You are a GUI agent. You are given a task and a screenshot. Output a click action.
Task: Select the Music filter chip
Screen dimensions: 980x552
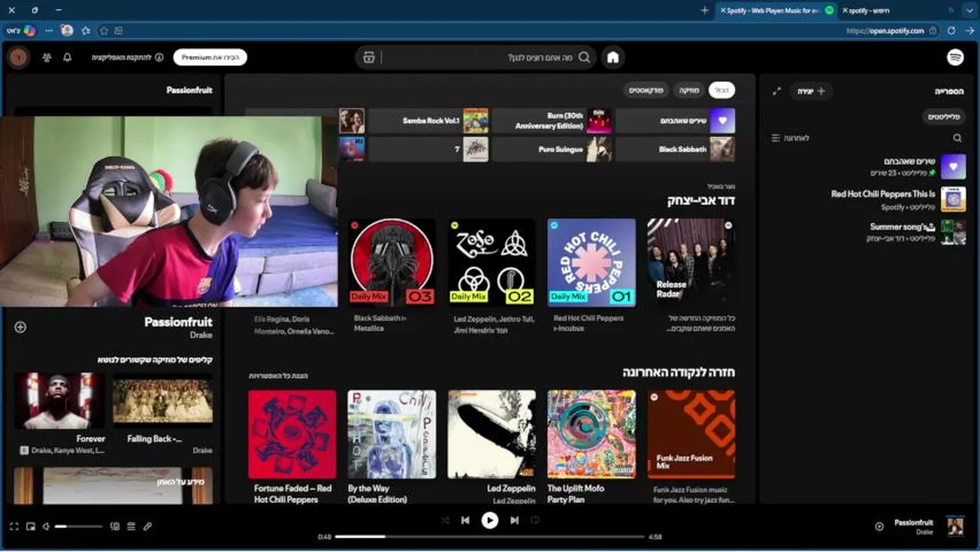689,90
